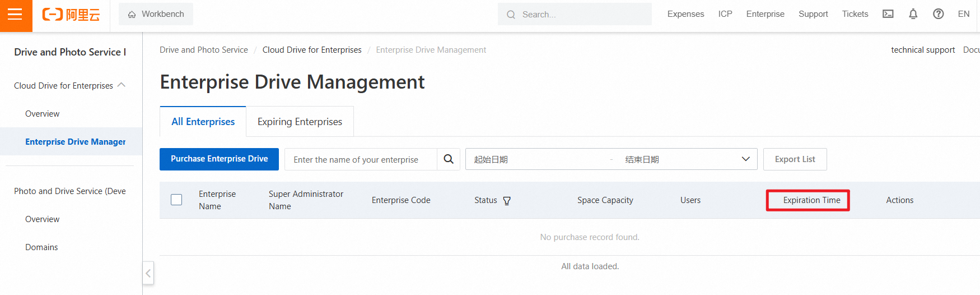Click the enterprise name search magnifier
This screenshot has height=295, width=980.
click(x=449, y=159)
